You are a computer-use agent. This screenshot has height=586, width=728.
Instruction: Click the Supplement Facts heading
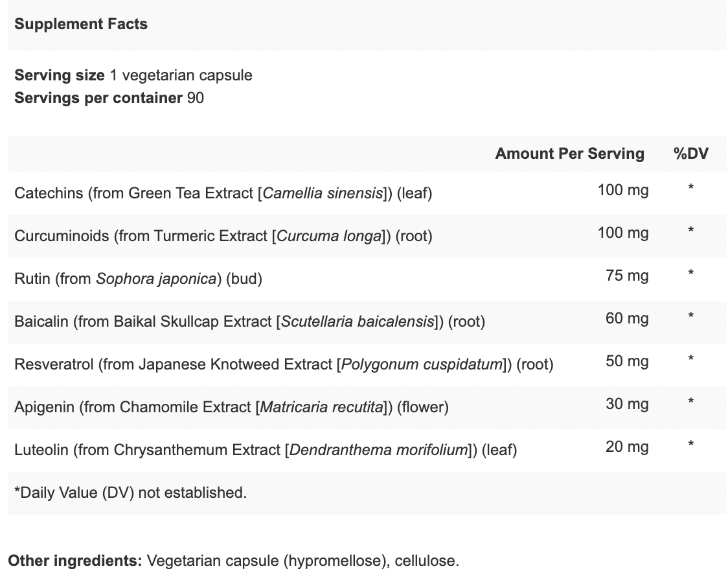pos(81,24)
